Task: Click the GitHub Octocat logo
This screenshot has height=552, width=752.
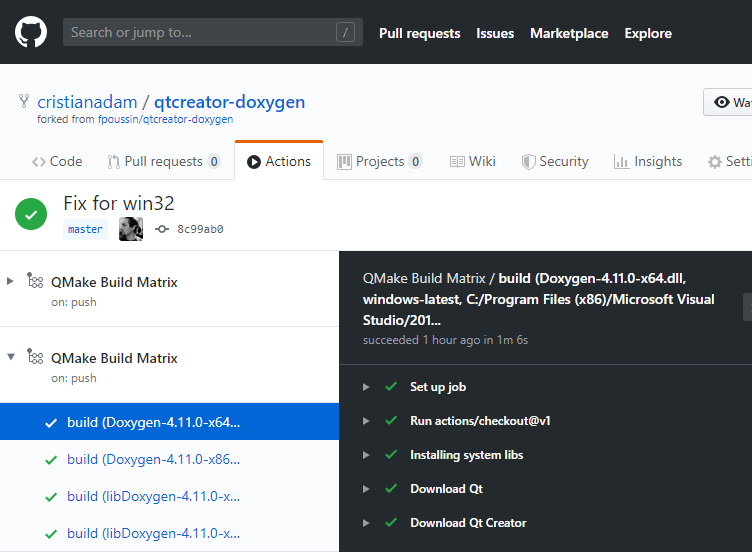Action: coord(31,33)
